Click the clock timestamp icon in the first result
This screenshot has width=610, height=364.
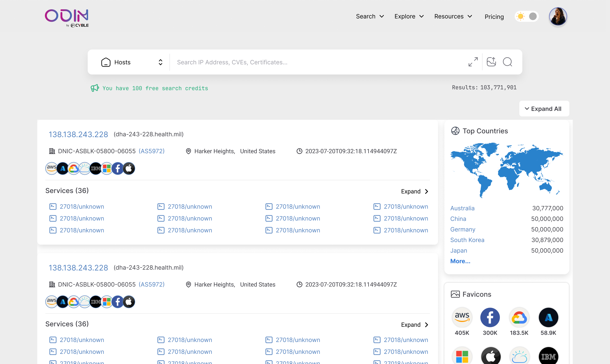[299, 151]
